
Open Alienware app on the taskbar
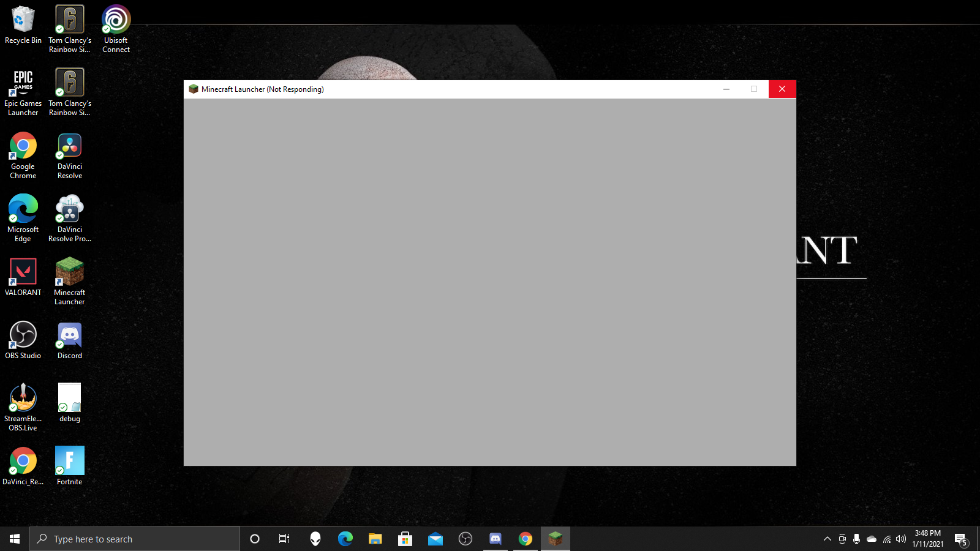tap(315, 539)
